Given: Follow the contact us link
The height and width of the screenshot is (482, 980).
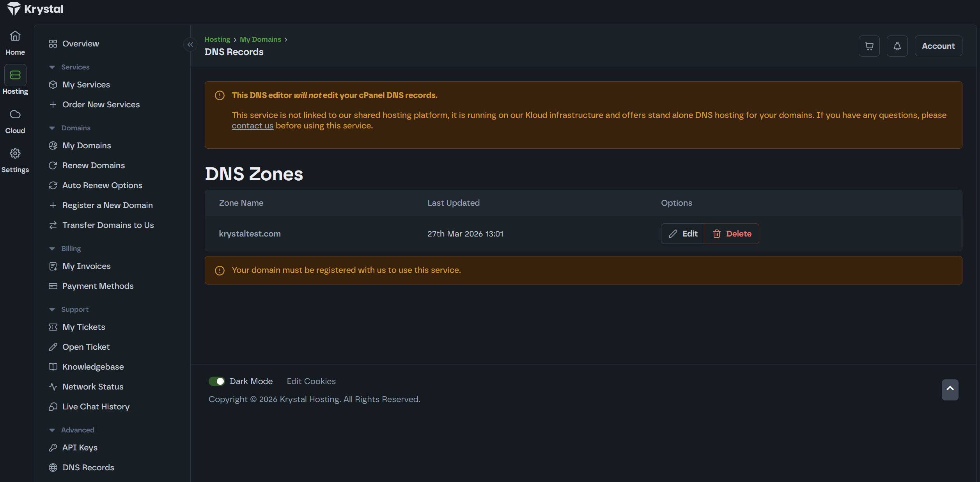Looking at the screenshot, I should (x=252, y=126).
